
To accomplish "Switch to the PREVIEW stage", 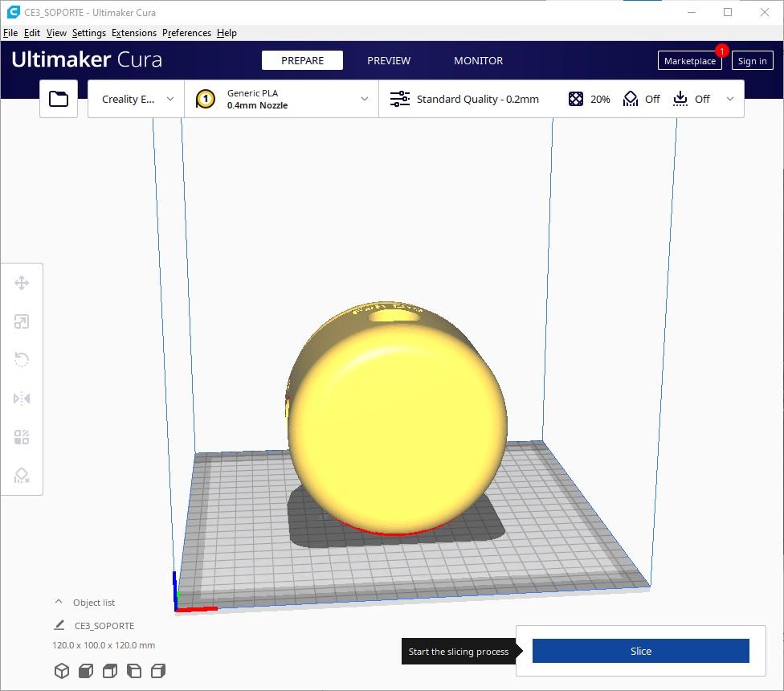I will (389, 60).
